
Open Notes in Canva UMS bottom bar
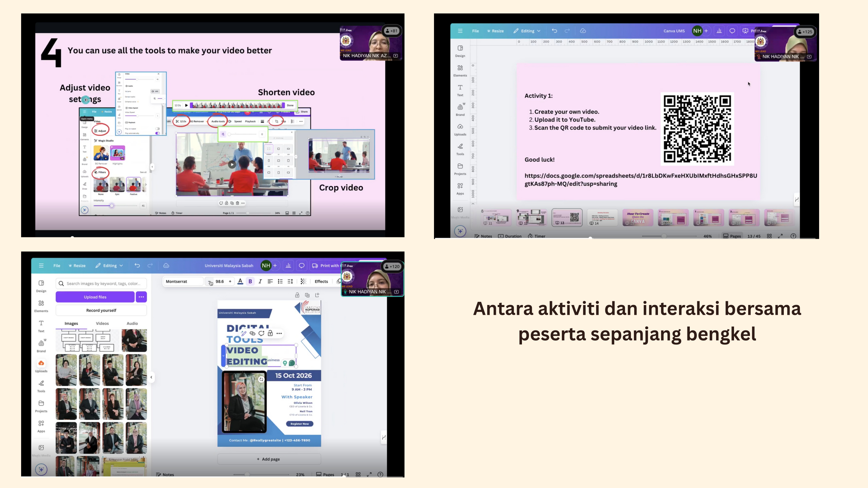(483, 236)
